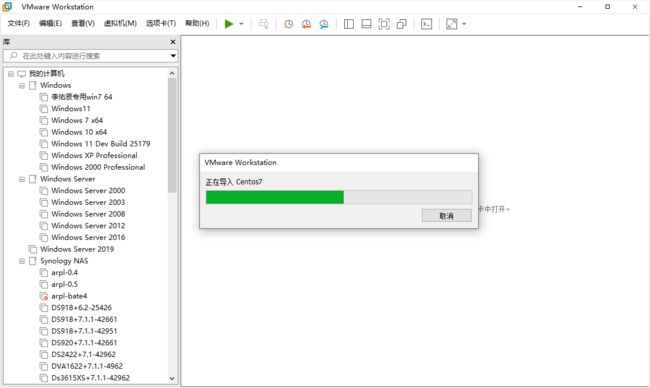This screenshot has height=388, width=650.
Task: Select Windows 10 x64 in library
Action: (79, 132)
